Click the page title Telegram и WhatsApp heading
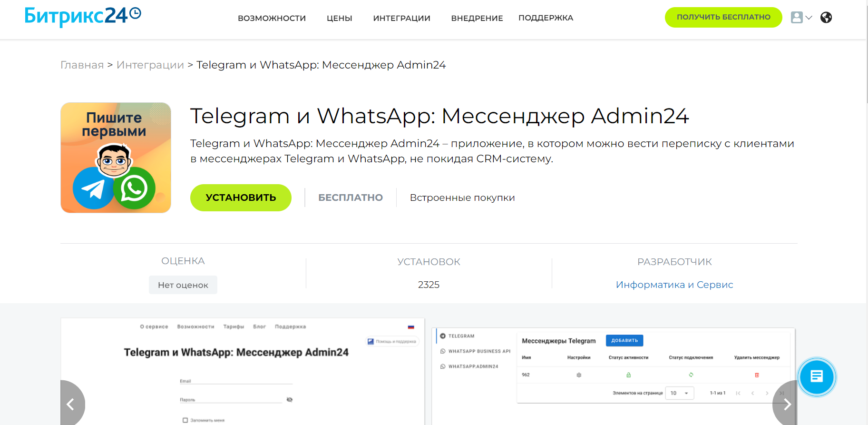Screen dimensions: 868x425 (439, 116)
